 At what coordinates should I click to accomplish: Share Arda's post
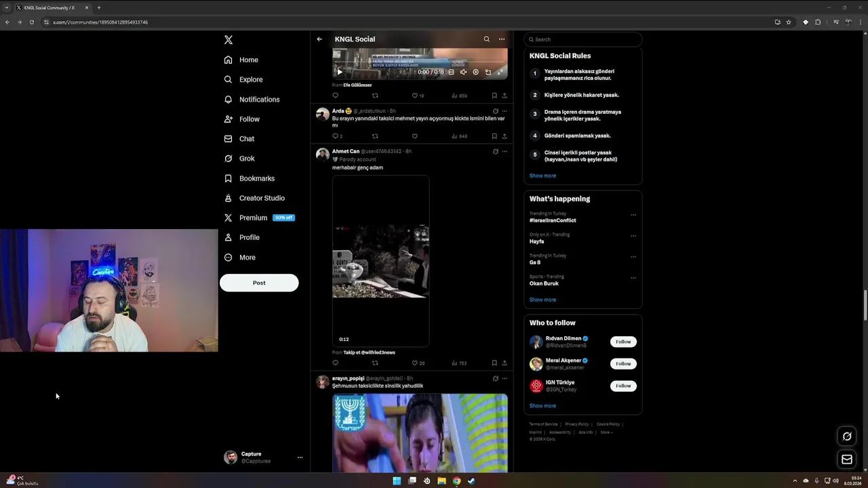504,136
